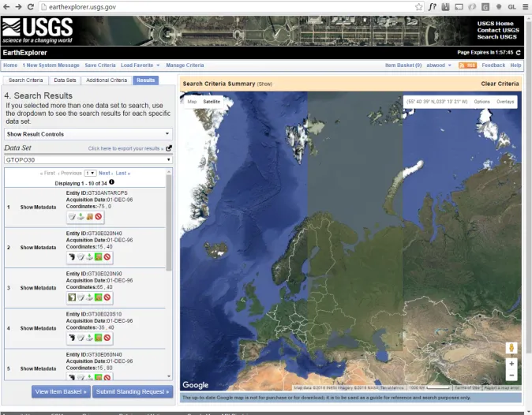
Task: Open the Additional Criteria tab
Action: (106, 80)
